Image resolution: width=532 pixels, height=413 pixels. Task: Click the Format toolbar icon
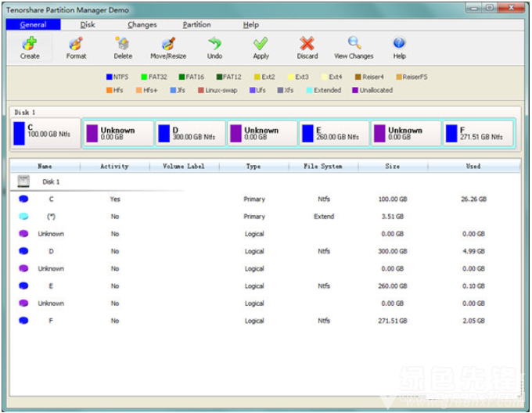[x=76, y=43]
